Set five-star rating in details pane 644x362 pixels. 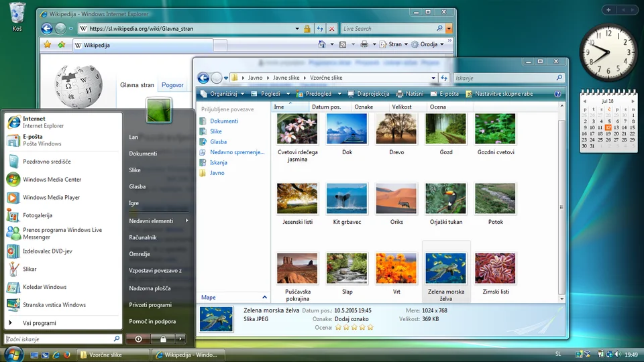(x=370, y=327)
